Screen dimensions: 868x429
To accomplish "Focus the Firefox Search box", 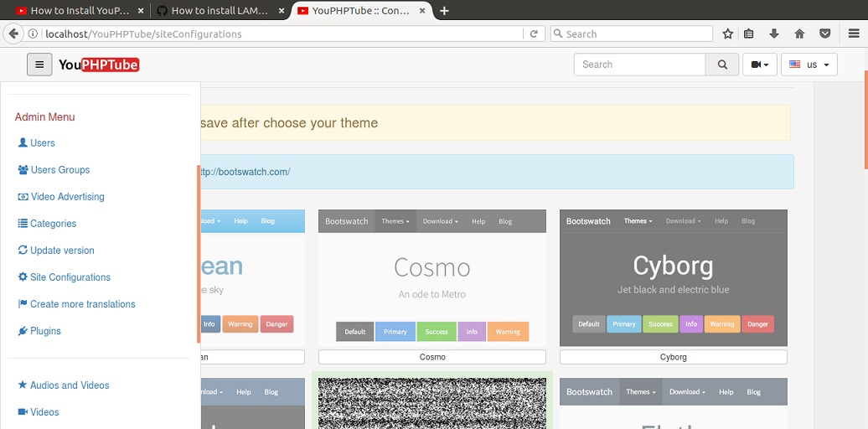I will (x=632, y=34).
